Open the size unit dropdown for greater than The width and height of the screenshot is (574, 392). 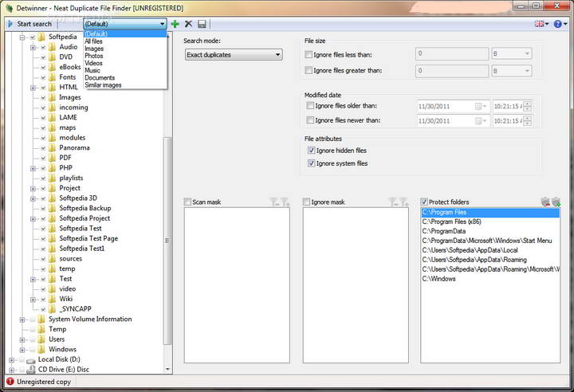coord(511,71)
